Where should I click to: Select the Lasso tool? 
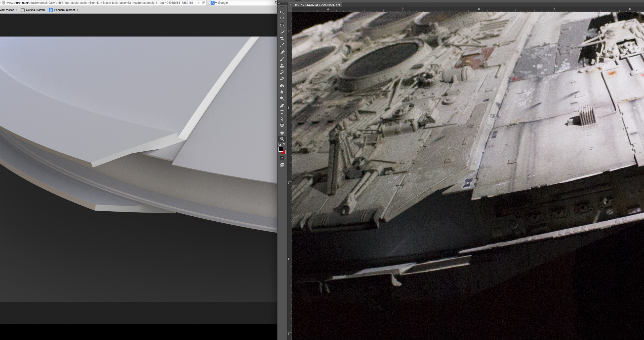[x=282, y=25]
